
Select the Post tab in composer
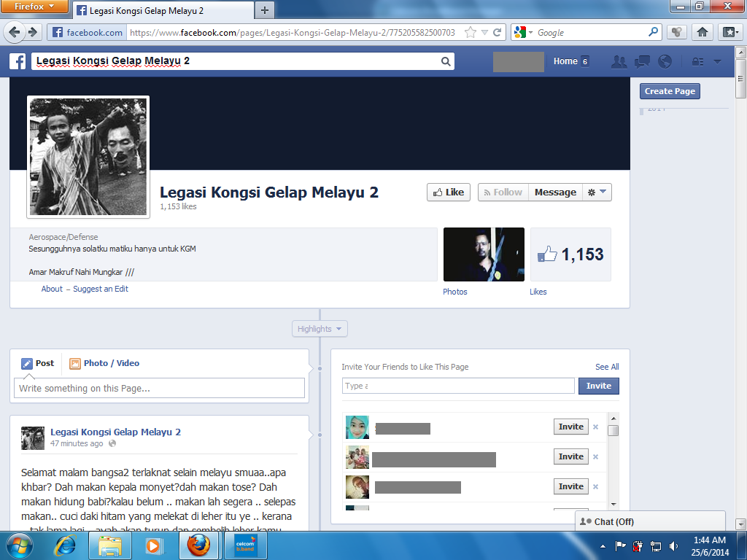click(38, 363)
